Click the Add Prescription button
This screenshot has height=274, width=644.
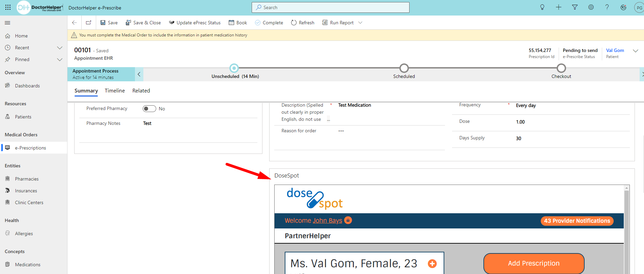point(534,263)
